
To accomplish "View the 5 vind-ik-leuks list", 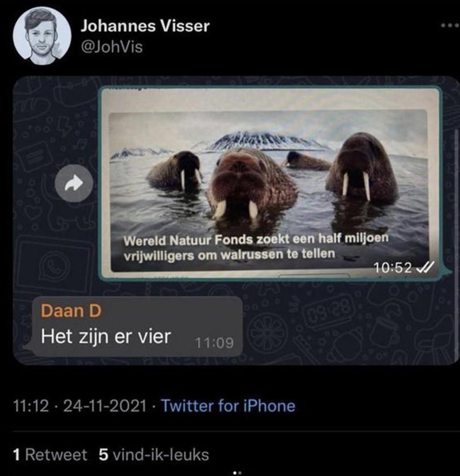I will 154,455.
